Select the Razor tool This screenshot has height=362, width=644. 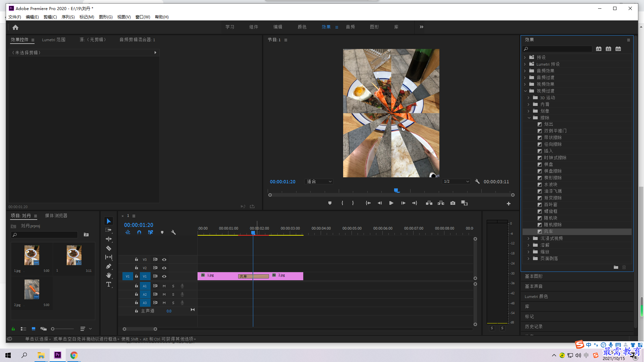[109, 248]
